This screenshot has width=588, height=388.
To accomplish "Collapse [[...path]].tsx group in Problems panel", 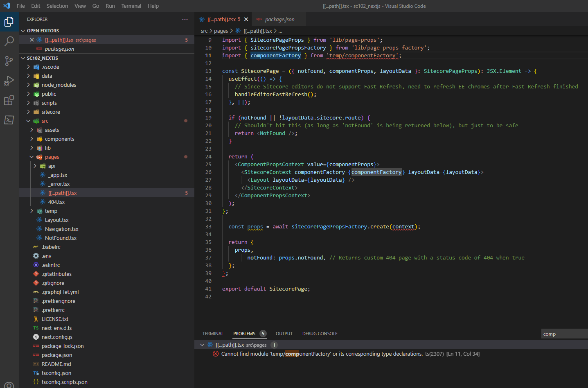I will (x=202, y=345).
